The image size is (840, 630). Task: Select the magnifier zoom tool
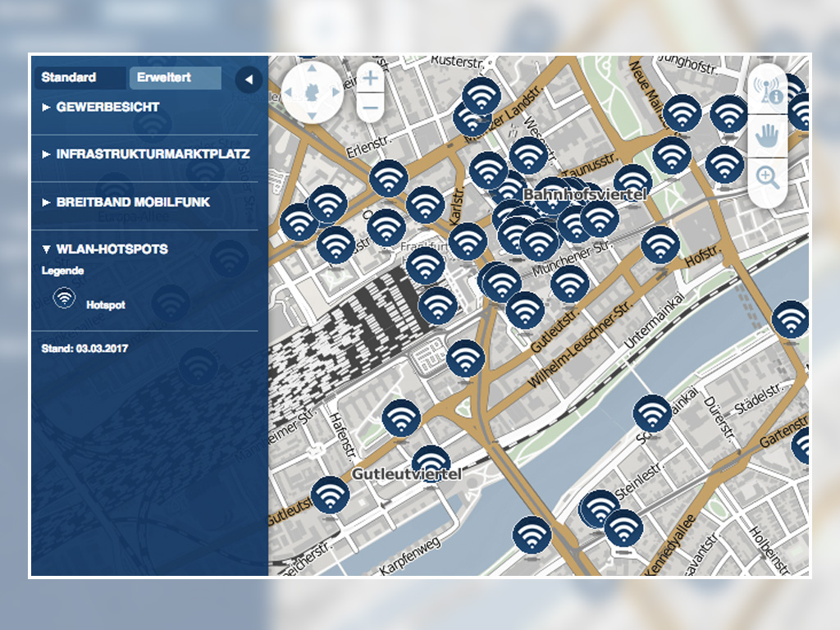768,177
